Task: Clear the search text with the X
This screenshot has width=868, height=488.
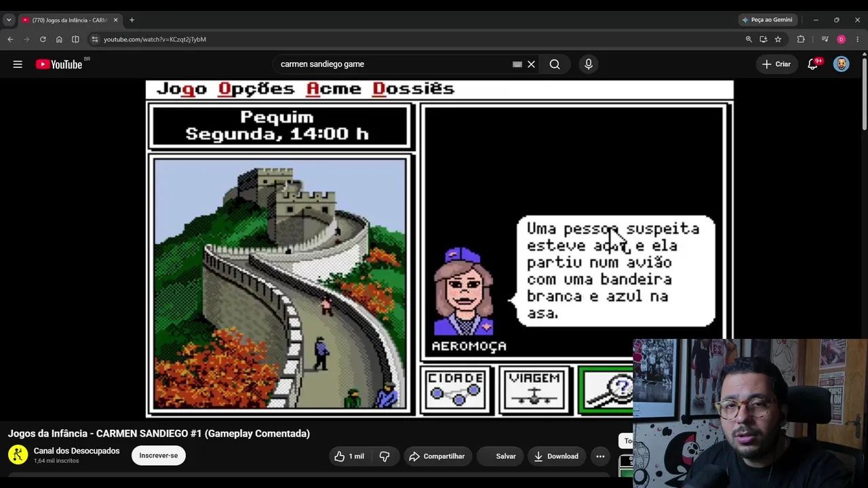Action: 532,64
